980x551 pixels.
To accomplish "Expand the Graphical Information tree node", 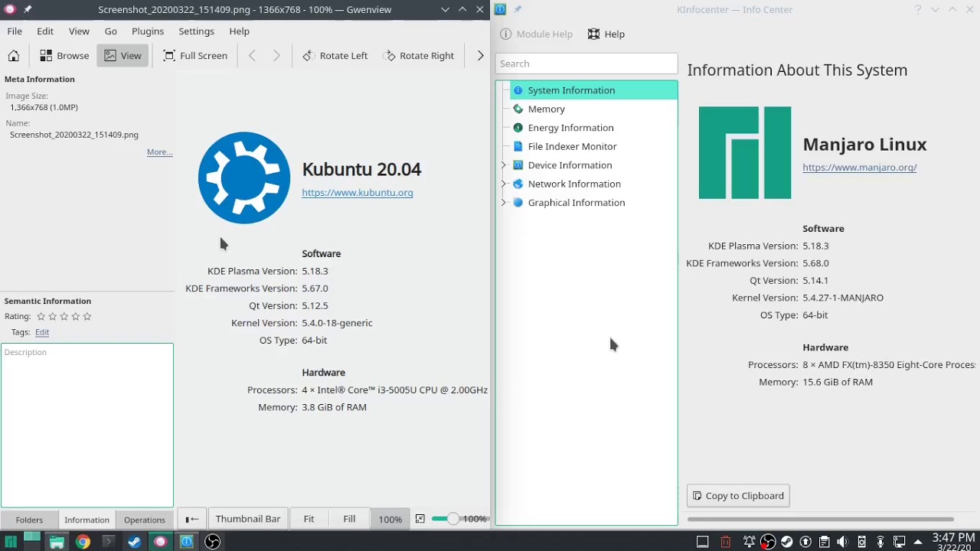I will click(x=503, y=203).
